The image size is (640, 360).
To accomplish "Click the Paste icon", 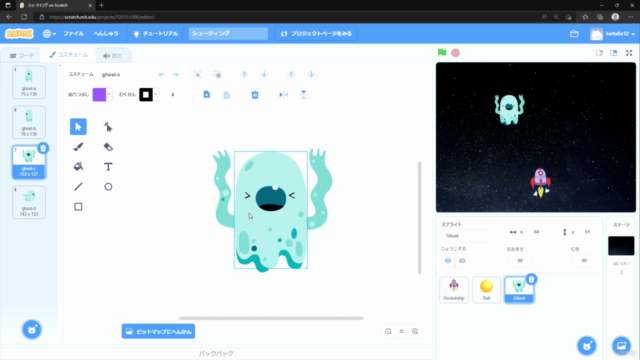I will pyautogui.click(x=227, y=95).
